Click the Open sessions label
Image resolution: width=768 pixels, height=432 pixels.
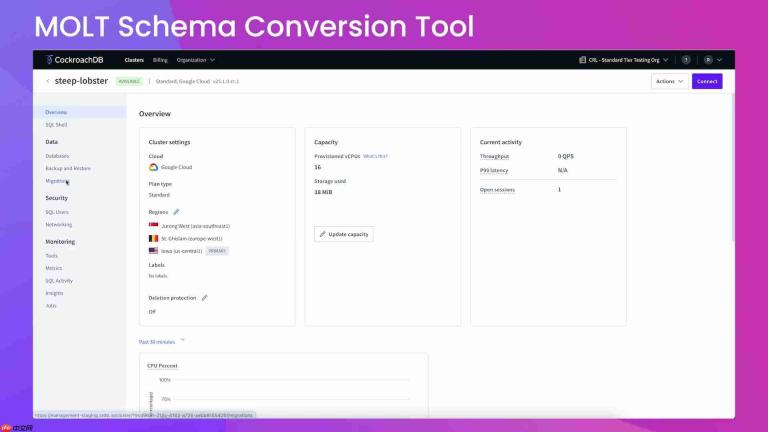coord(497,190)
